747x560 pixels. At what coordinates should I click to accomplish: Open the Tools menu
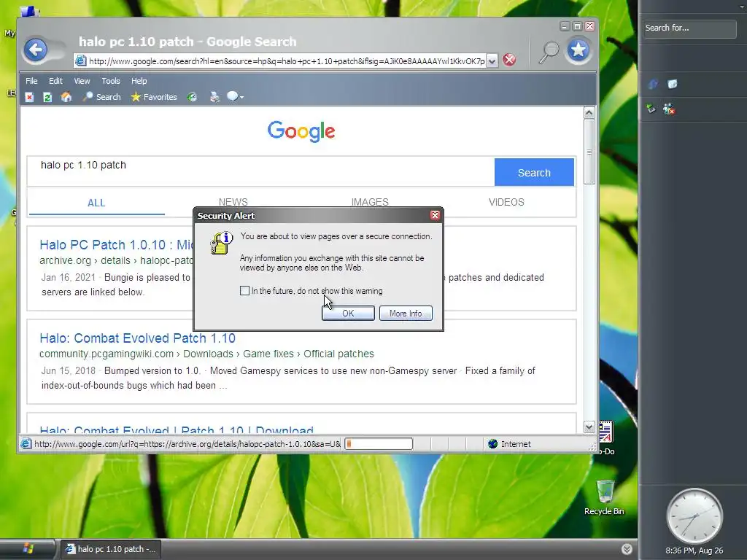[111, 81]
